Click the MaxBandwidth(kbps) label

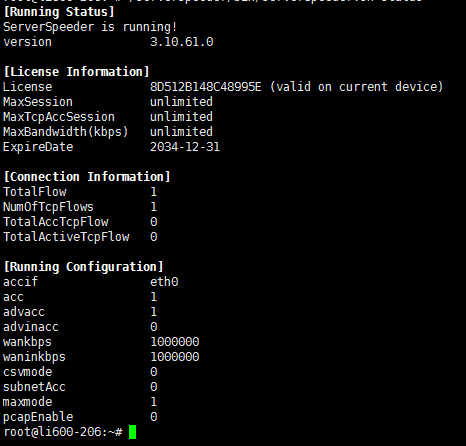coord(66,132)
